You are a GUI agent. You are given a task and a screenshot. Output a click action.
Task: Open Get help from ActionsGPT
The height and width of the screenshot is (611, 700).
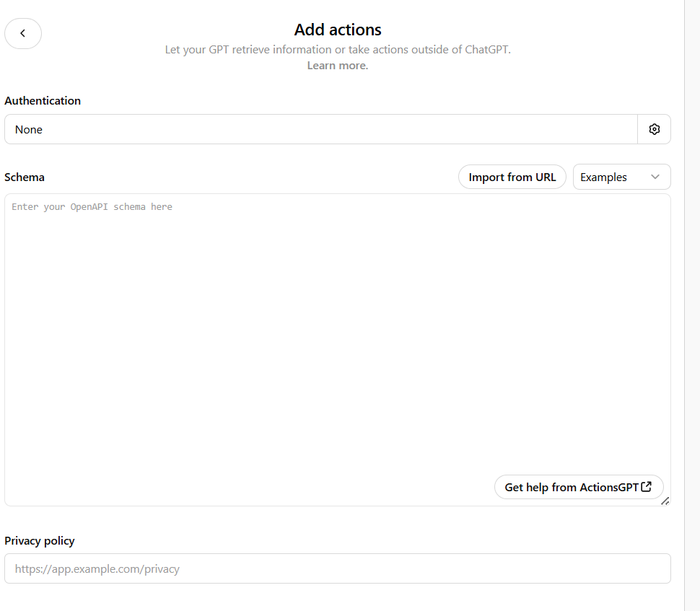[579, 487]
